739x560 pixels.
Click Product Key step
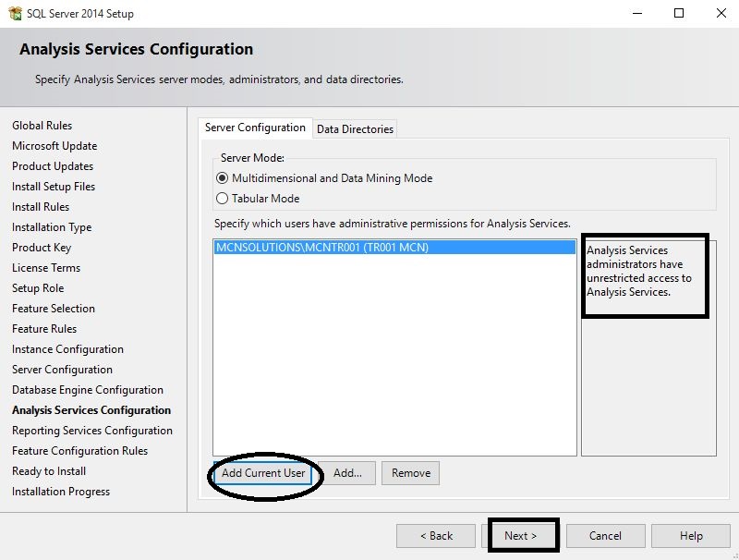coord(42,248)
